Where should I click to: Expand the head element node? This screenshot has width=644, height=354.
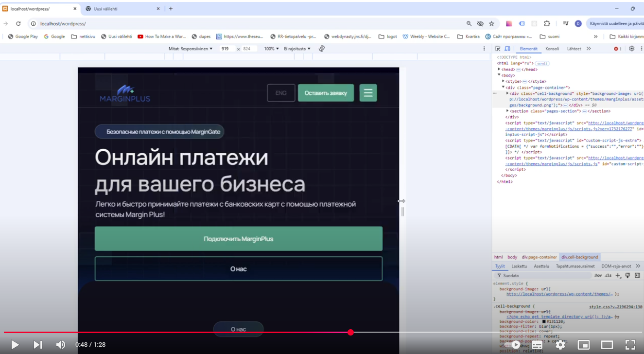click(499, 69)
